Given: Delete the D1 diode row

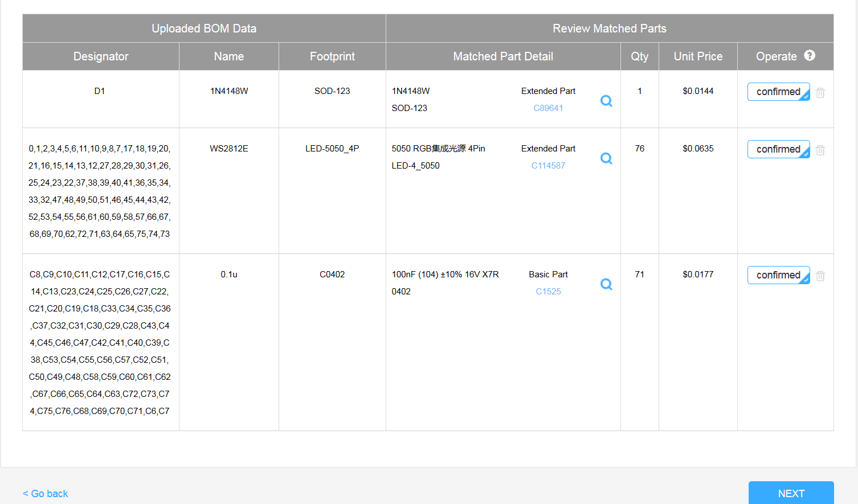Looking at the screenshot, I should click(820, 92).
